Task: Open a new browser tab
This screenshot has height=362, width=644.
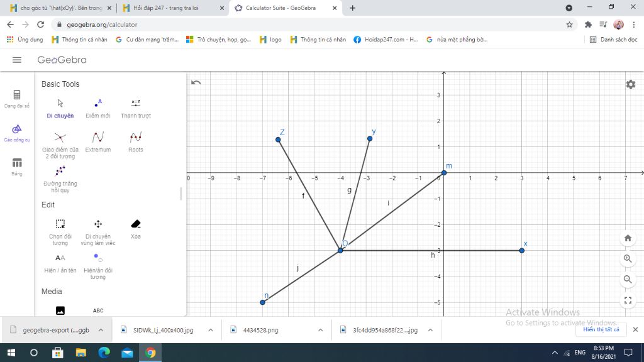Action: pos(352,8)
